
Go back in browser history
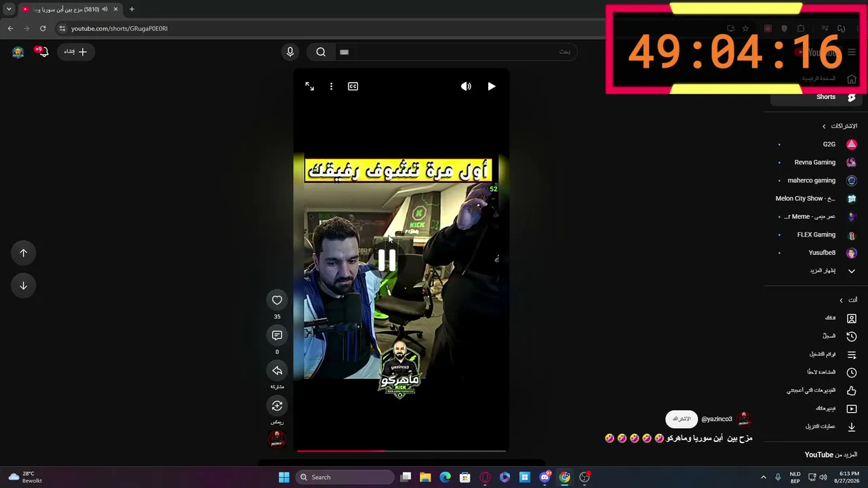click(x=10, y=28)
